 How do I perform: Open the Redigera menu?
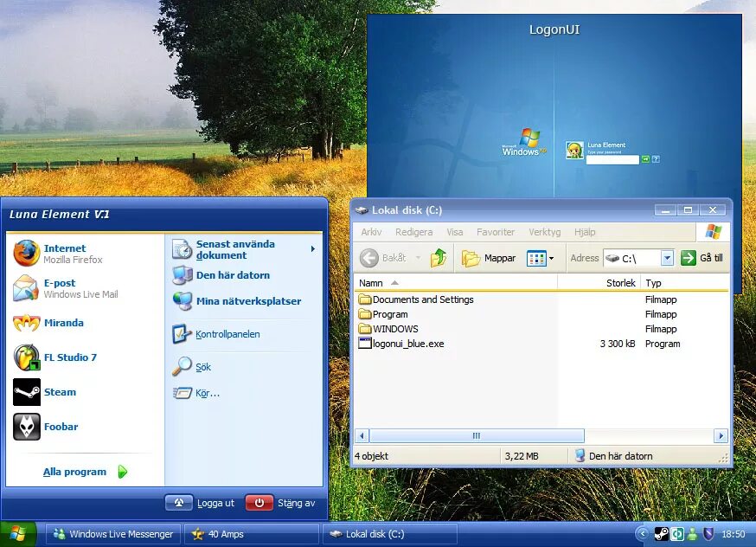pyautogui.click(x=413, y=232)
